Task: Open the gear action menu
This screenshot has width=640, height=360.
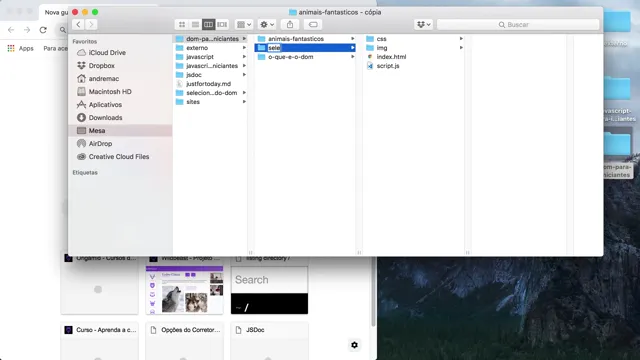Action: pos(267,24)
